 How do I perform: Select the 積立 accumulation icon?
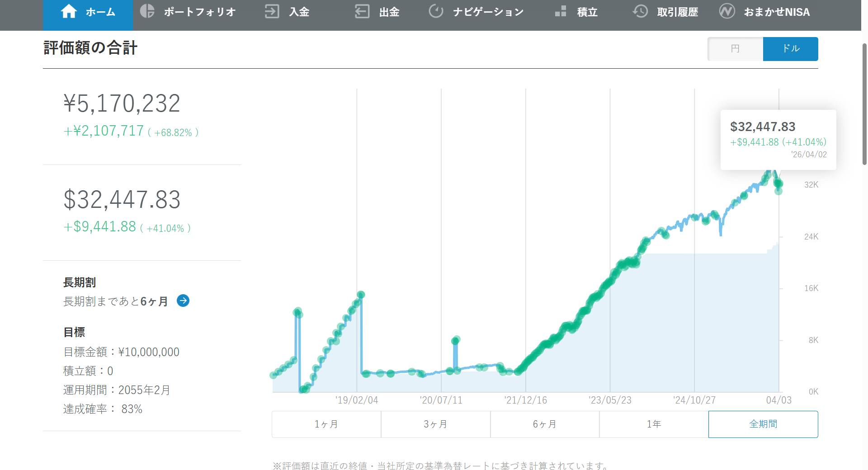pos(561,12)
